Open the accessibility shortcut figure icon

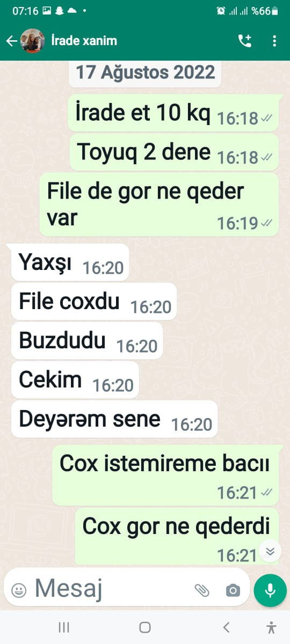271,627
